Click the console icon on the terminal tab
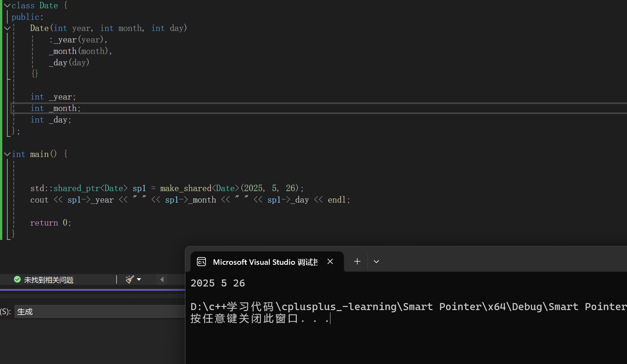This screenshot has width=627, height=364. [201, 262]
